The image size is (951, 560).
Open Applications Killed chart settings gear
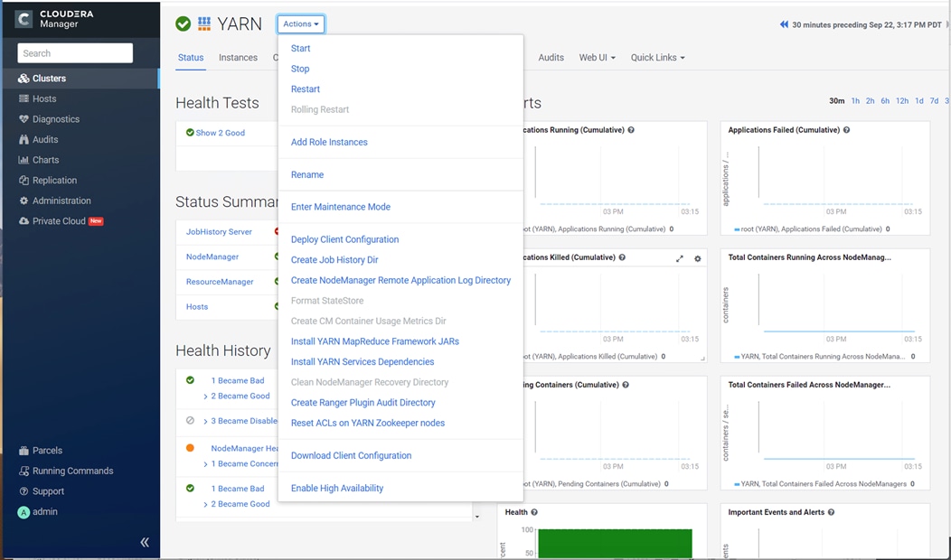pyautogui.click(x=698, y=259)
